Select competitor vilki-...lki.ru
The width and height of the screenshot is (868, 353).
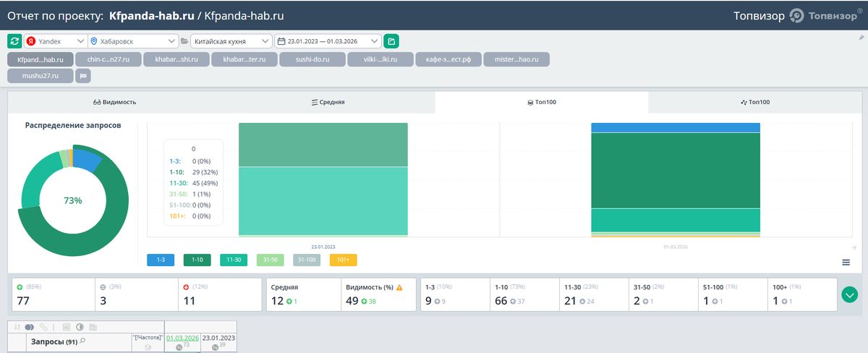tap(380, 59)
